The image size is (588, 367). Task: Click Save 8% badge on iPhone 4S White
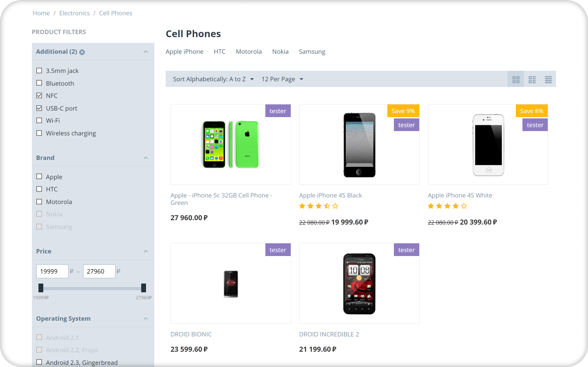point(532,111)
